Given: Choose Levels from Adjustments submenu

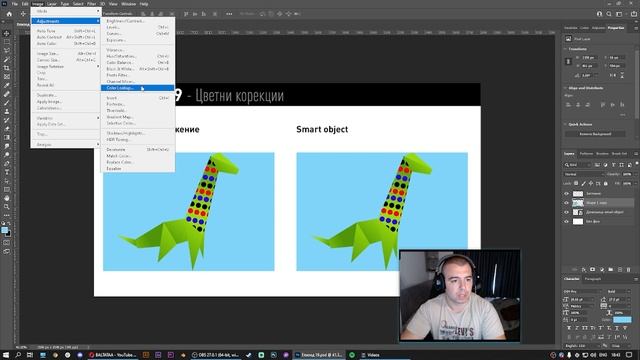Looking at the screenshot, I should pos(138,27).
